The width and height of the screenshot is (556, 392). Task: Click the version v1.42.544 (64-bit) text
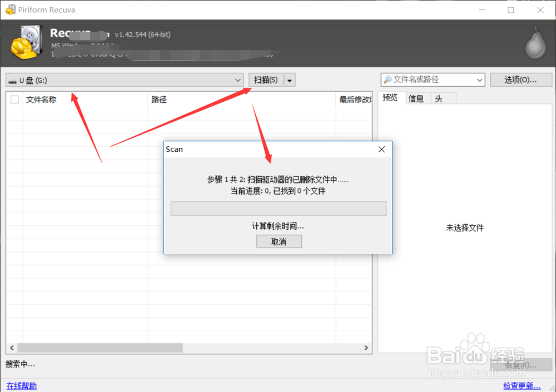tap(142, 34)
